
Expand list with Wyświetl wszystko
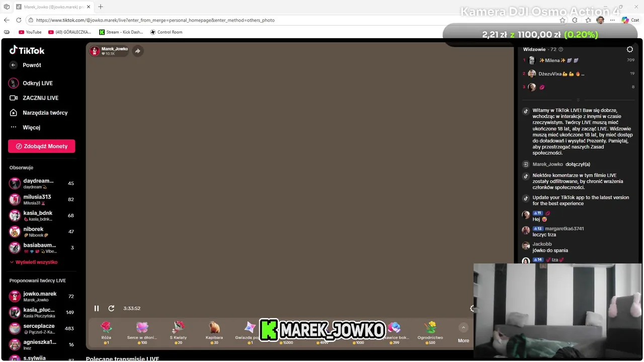click(34, 262)
